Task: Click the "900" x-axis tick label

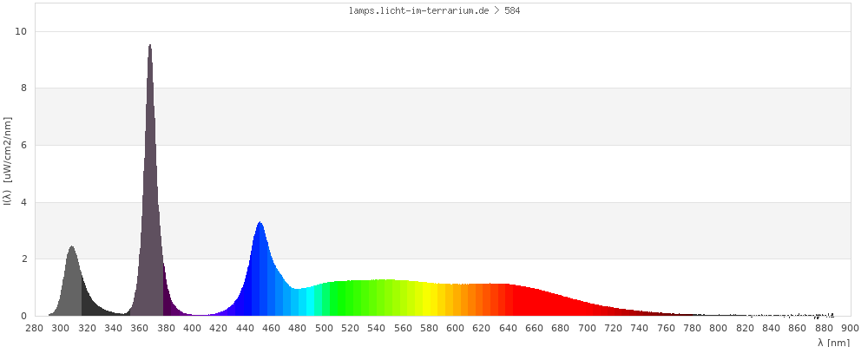Action: tap(850, 328)
